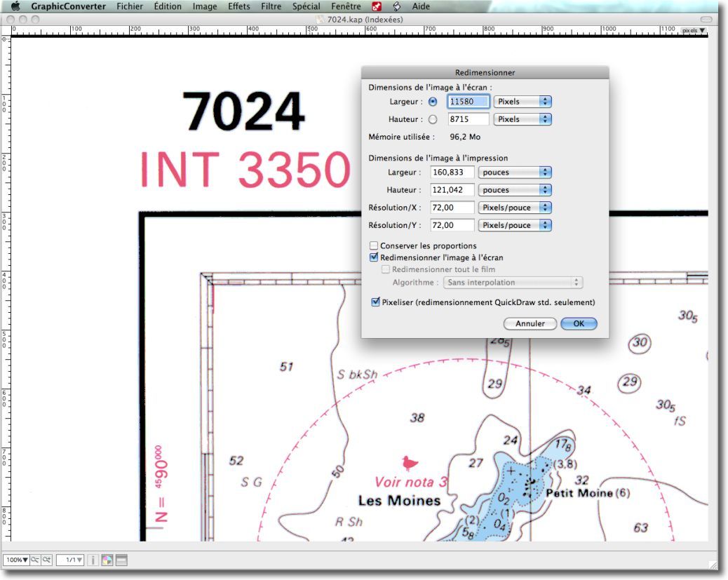728x580 pixels.
Task: Open the 100% zoom level dropdown
Action: 17,560
